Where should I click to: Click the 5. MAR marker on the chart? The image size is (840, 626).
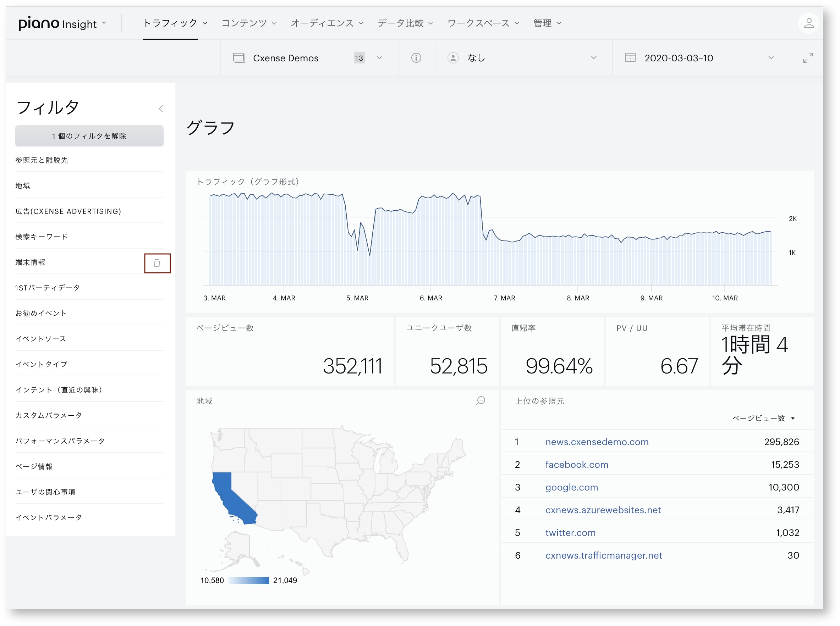pos(357,298)
